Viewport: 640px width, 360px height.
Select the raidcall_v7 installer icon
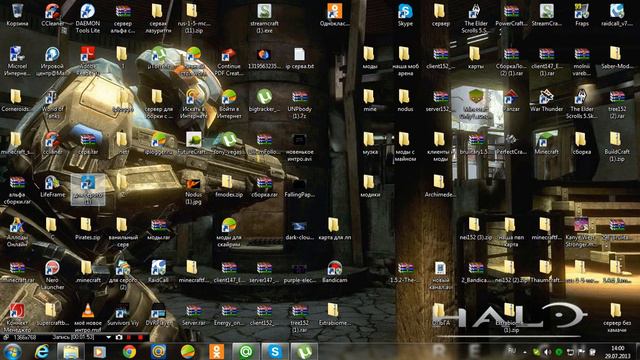[x=617, y=16]
